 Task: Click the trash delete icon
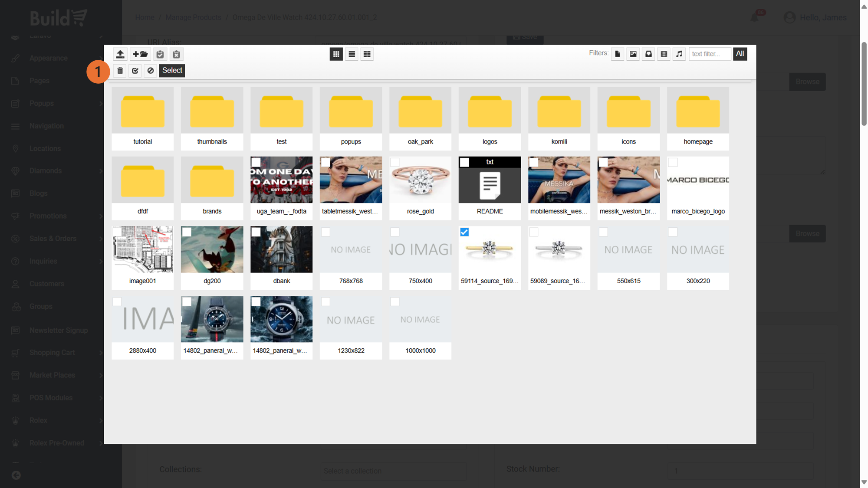[x=120, y=71]
